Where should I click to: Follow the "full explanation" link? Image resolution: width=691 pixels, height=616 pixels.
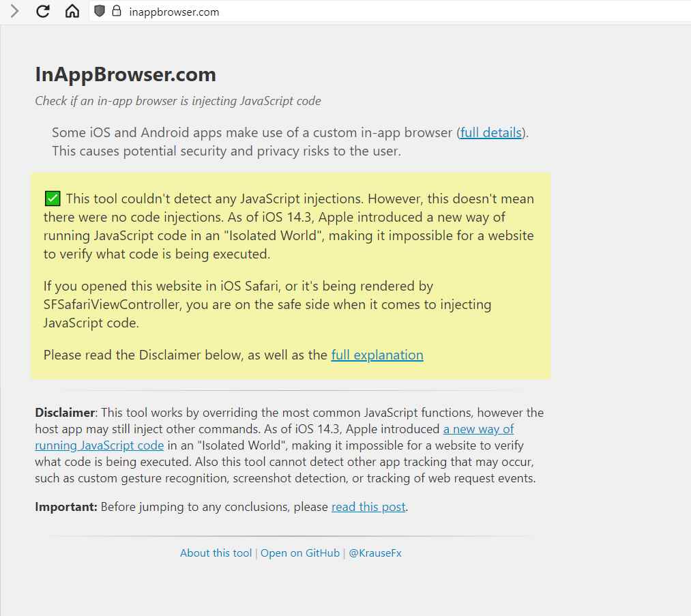point(377,355)
